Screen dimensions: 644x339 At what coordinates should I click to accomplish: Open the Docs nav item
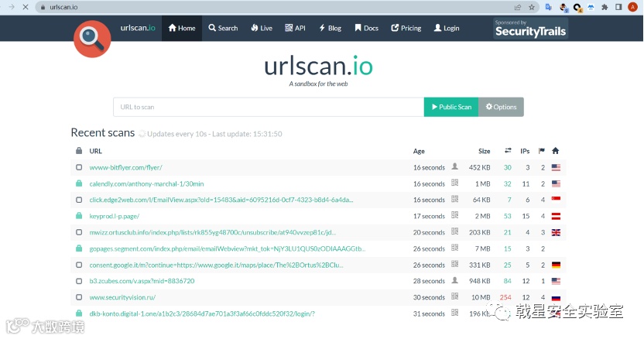[x=366, y=28]
